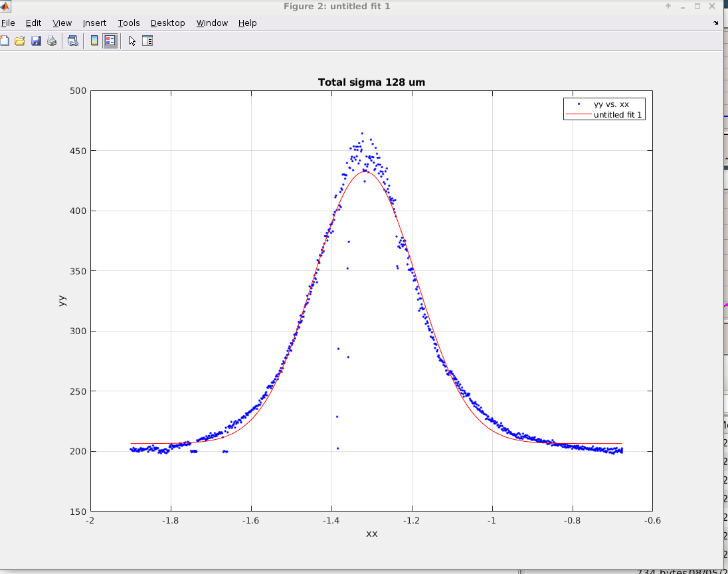
Task: Click the plot title 'Total sigma 128 um'
Action: (371, 82)
